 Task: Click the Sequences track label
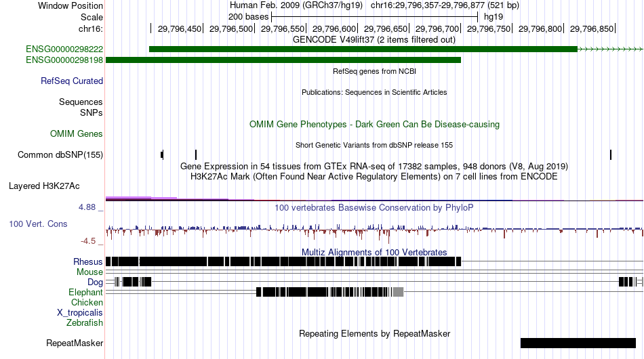click(x=81, y=102)
